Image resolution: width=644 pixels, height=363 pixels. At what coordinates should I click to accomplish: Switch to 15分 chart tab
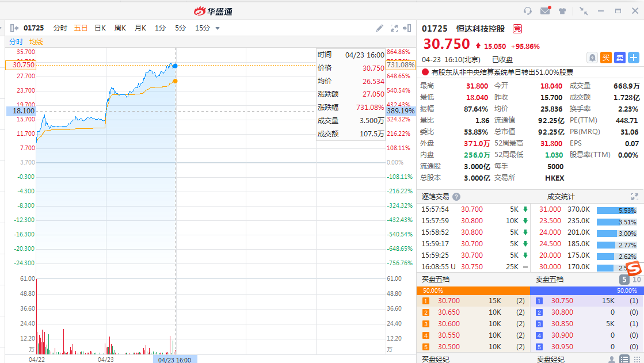[x=203, y=28]
